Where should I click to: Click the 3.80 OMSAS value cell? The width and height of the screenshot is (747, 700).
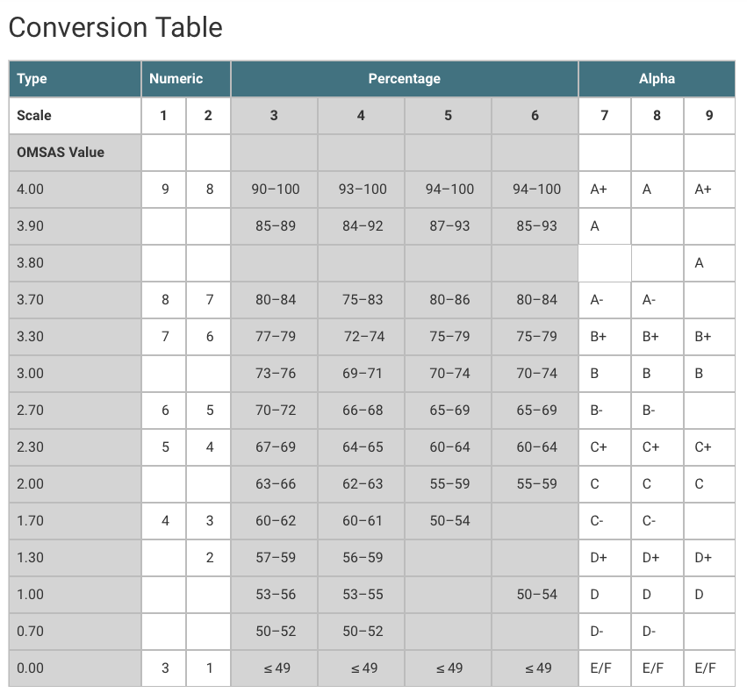(75, 263)
